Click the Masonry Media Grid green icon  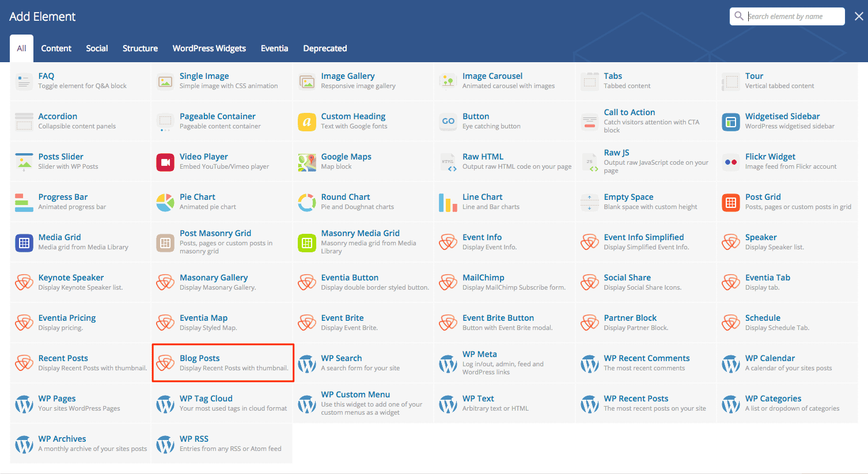(x=306, y=243)
